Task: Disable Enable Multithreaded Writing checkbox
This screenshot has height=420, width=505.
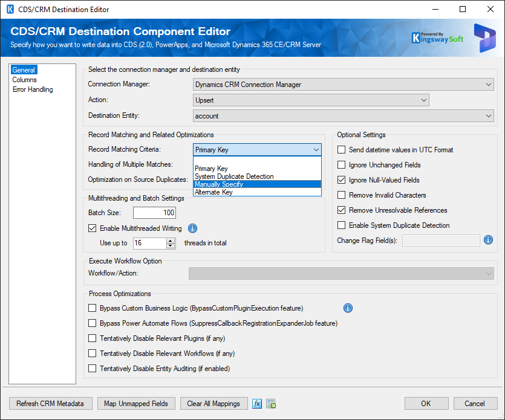Action: (92, 228)
